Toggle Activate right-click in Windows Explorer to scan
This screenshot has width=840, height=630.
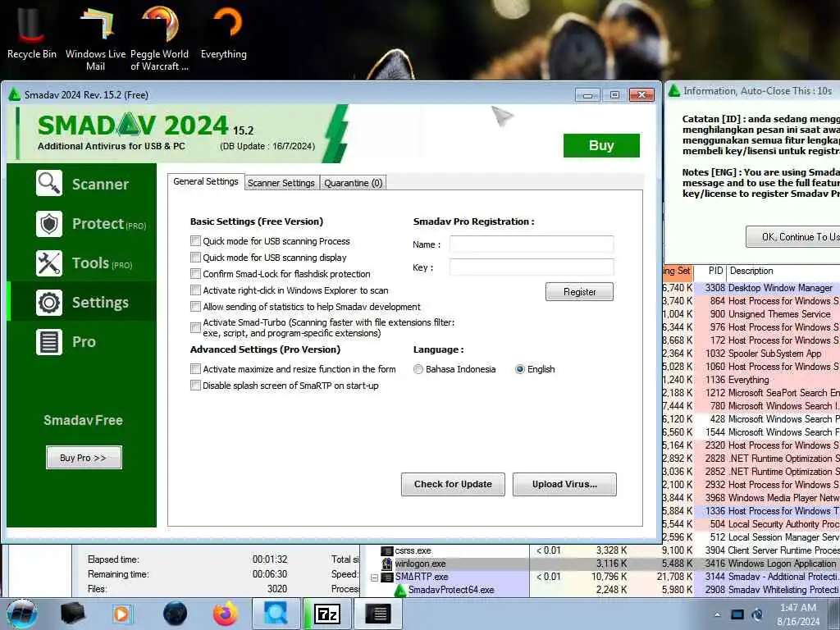click(x=195, y=290)
